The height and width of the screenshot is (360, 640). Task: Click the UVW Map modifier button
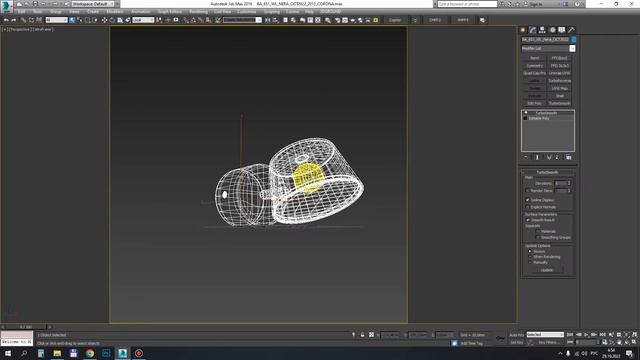pos(560,88)
